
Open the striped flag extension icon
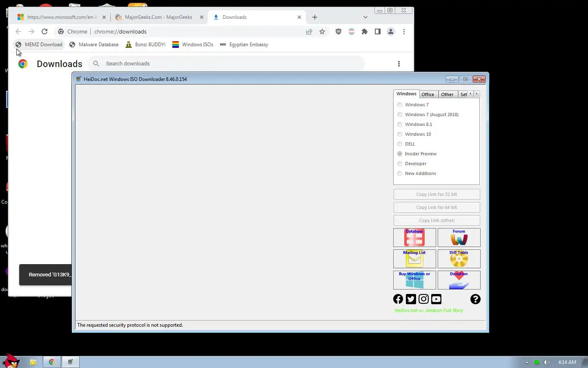pyautogui.click(x=352, y=31)
